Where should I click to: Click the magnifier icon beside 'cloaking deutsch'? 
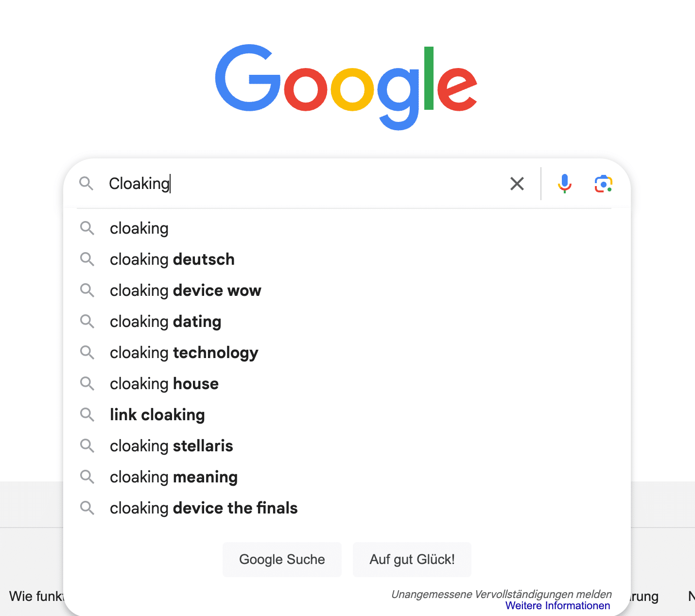pos(87,259)
